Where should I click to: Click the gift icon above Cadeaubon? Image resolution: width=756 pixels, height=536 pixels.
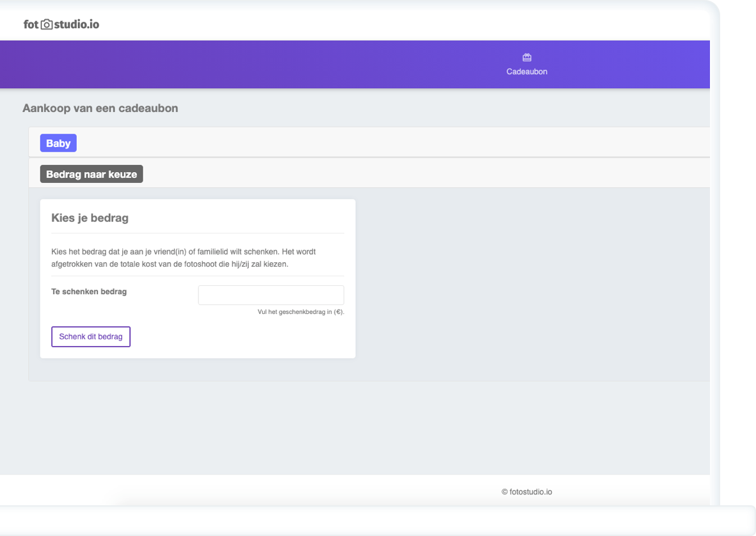point(526,58)
